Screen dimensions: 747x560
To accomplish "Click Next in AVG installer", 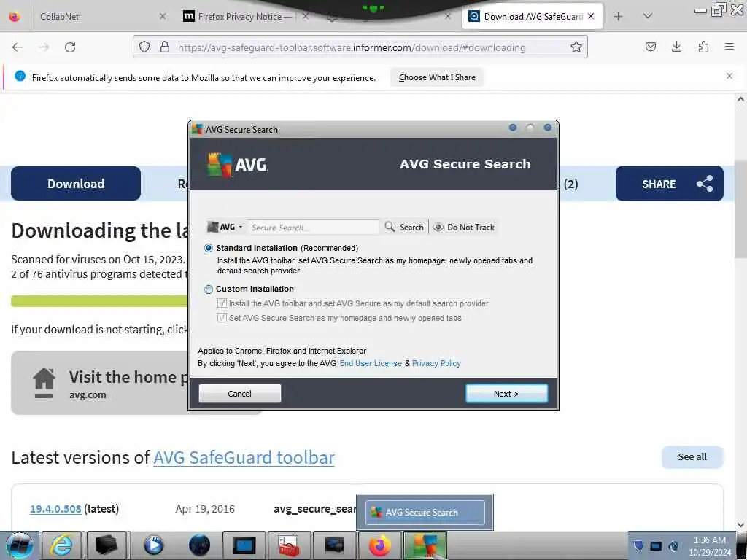I will [x=506, y=394].
